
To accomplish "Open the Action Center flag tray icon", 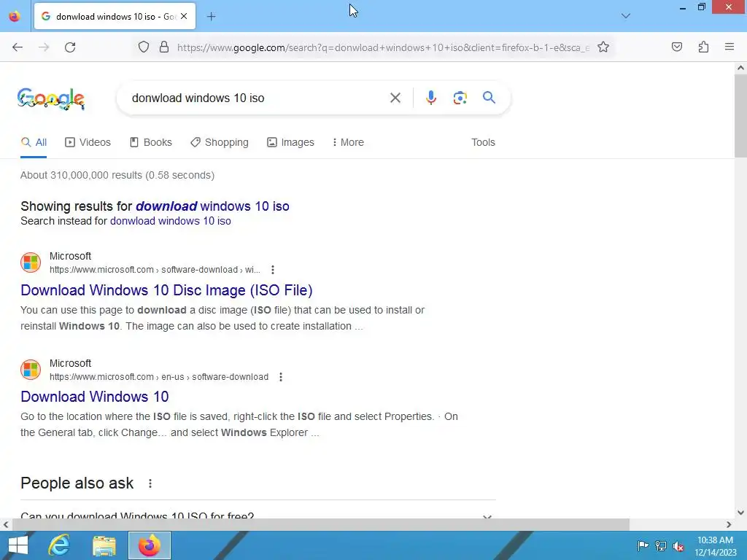I will click(x=643, y=545).
